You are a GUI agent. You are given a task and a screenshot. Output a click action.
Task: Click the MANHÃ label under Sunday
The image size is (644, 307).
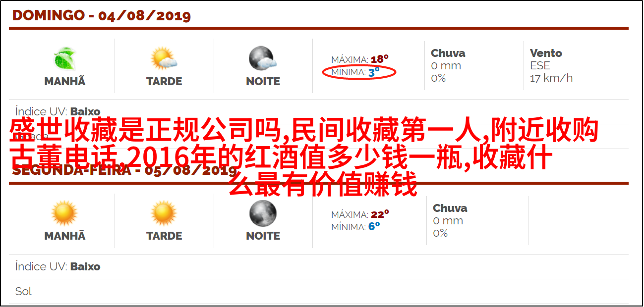pyautogui.click(x=65, y=81)
